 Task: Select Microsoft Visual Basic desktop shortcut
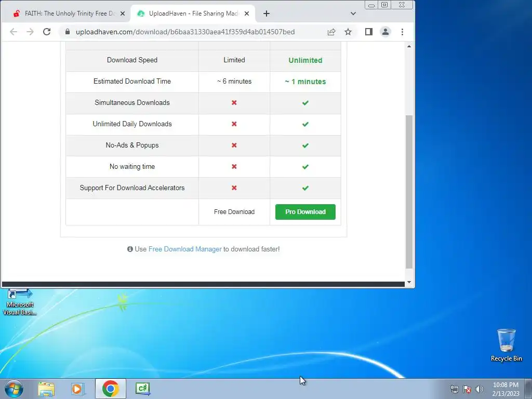click(20, 302)
